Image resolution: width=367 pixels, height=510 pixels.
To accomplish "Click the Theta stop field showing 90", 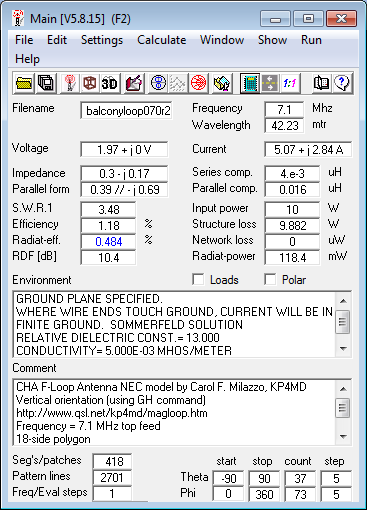I will [x=264, y=478].
